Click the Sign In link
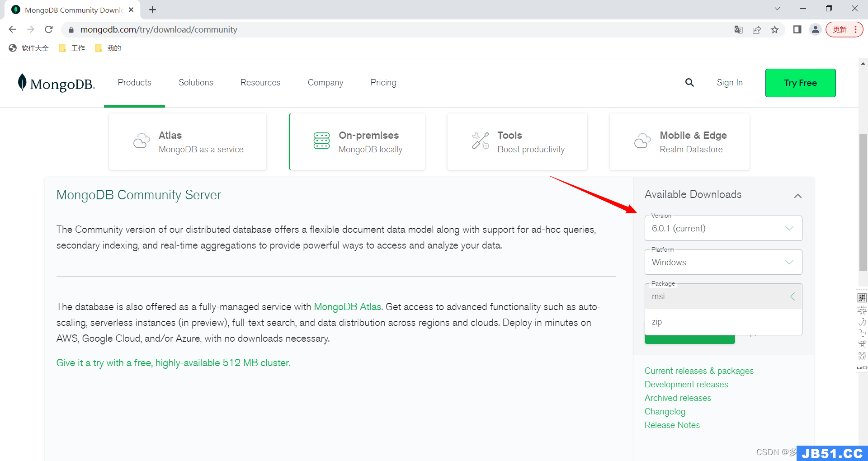Screen dimensions: 868x461 pos(730,83)
